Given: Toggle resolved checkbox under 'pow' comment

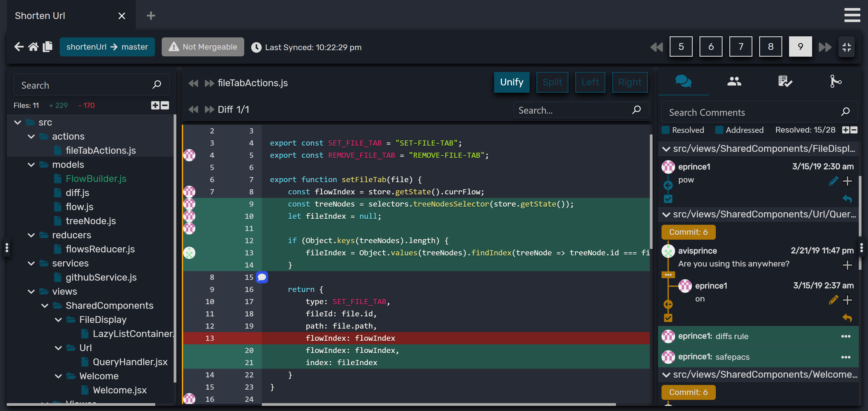Looking at the screenshot, I should 668,199.
